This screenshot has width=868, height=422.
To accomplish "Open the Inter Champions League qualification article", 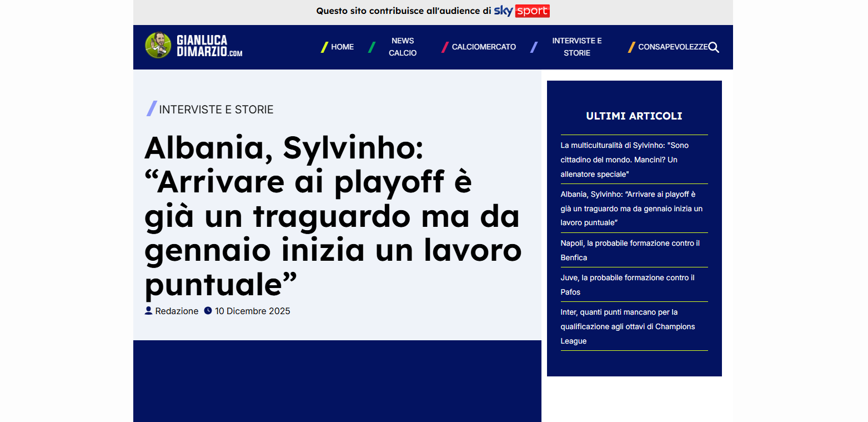I will coord(628,326).
